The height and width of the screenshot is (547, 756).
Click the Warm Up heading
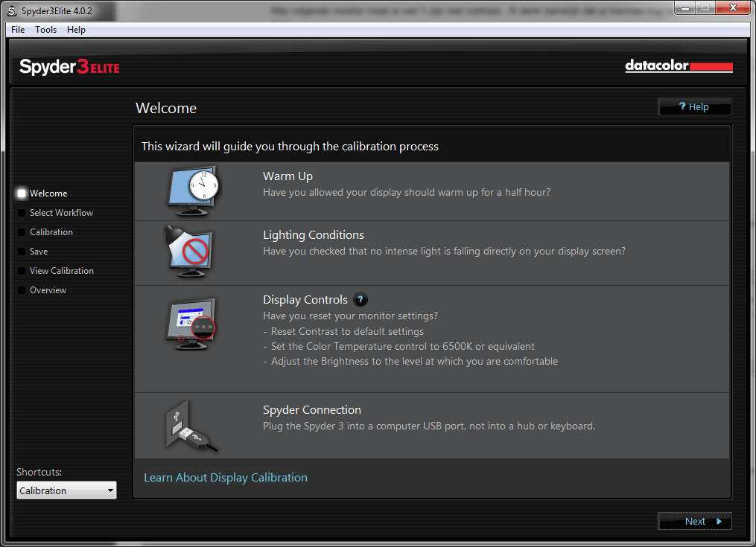click(x=288, y=176)
